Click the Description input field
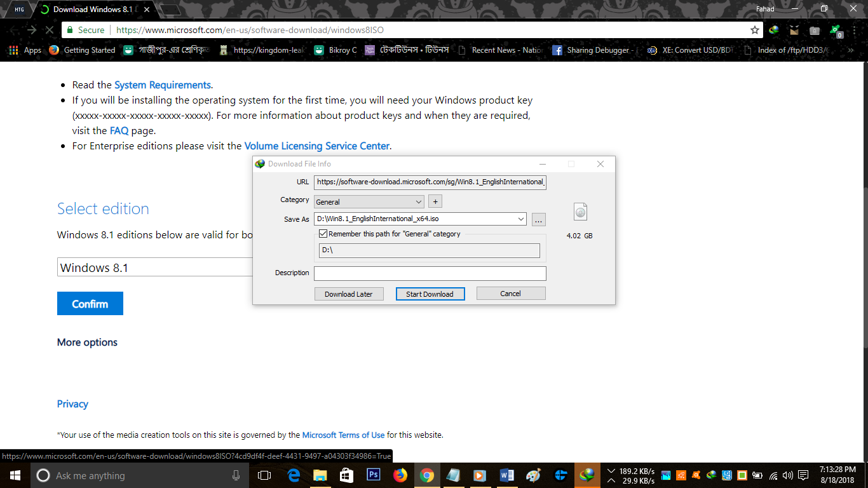The height and width of the screenshot is (488, 868). pos(430,273)
